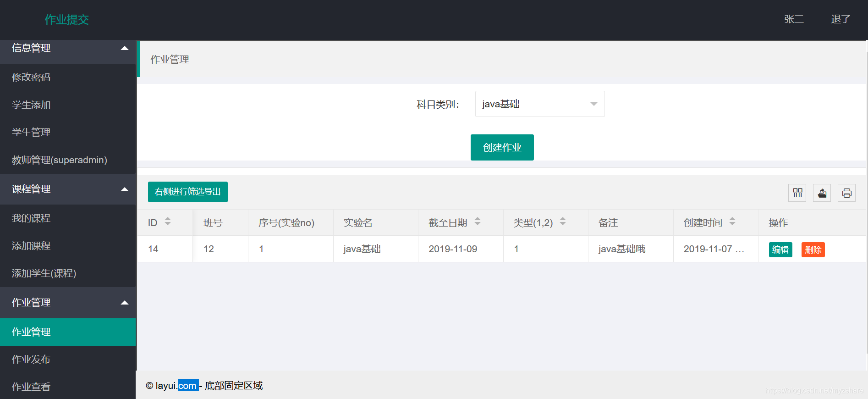Open 作业查看 in the sidebar
This screenshot has width=868, height=399.
coord(68,387)
